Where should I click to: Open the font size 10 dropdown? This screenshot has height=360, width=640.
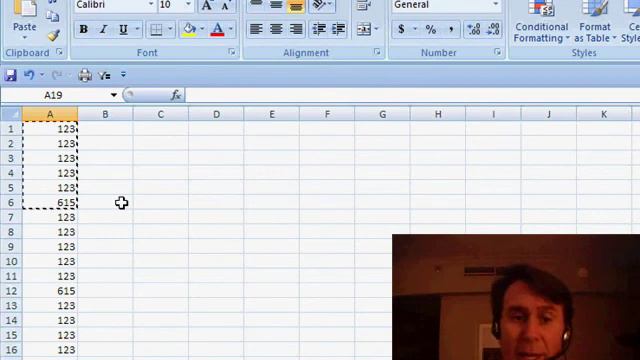(x=188, y=4)
